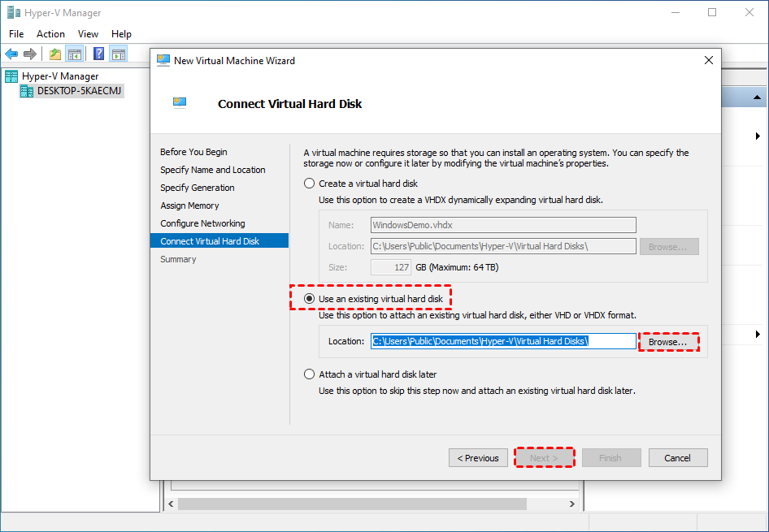Toggle the Show/Hide Action Pane icon
This screenshot has width=769, height=532.
coord(118,54)
